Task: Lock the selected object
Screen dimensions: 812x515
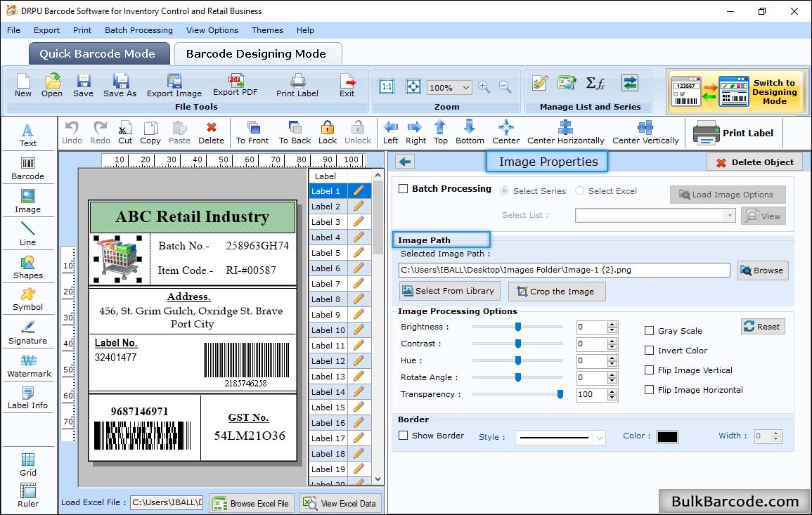Action: (x=328, y=133)
